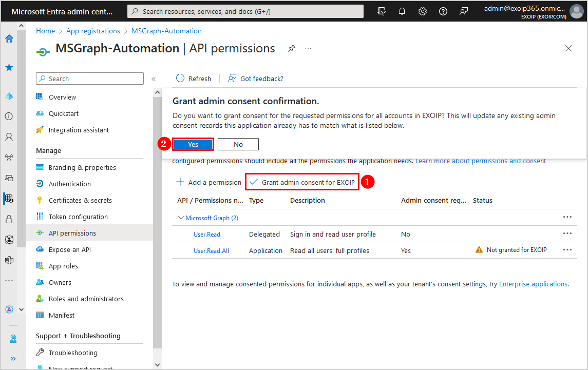
Task: Pin the API permissions page
Action: tap(292, 48)
